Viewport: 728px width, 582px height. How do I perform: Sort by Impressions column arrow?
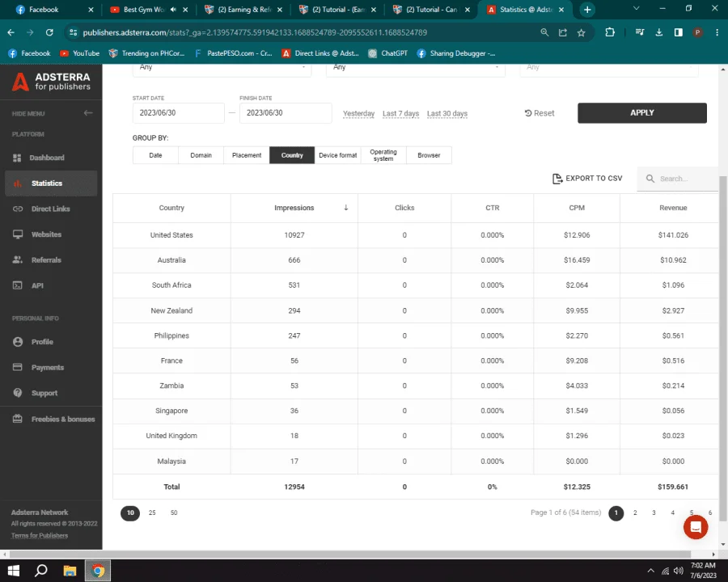point(346,208)
